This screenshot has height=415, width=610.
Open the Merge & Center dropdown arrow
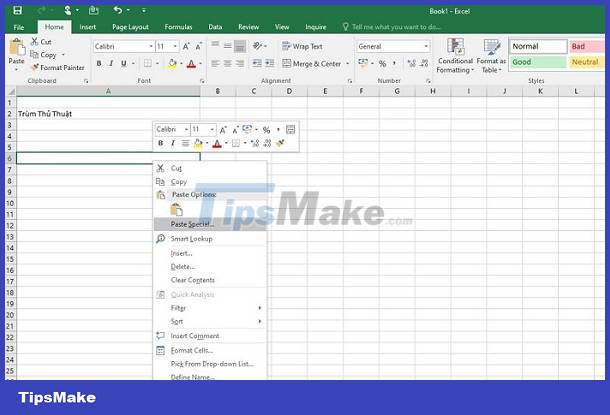coord(347,63)
